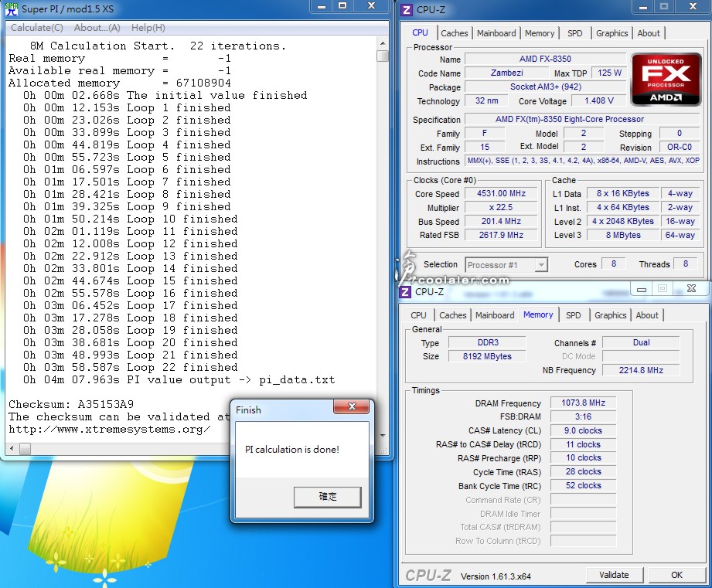Click the memory Size value 8192 MBytes
The image size is (712, 588).
click(x=487, y=357)
